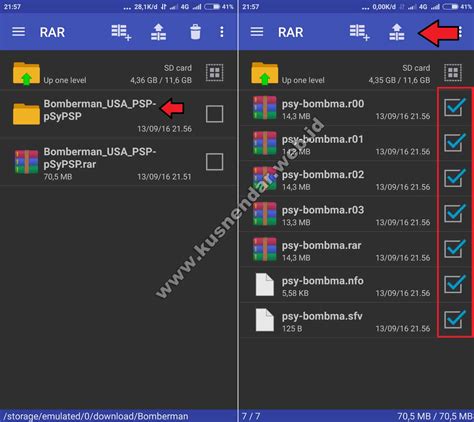The width and height of the screenshot is (474, 422).
Task: Open the Bomberman_USA_PSP-pSyPSP folder
Action: (100, 114)
